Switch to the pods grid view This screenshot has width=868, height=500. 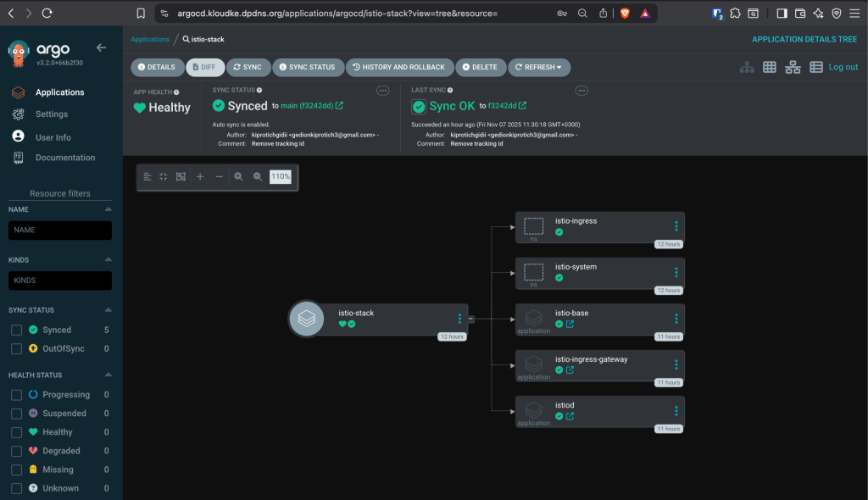click(769, 67)
